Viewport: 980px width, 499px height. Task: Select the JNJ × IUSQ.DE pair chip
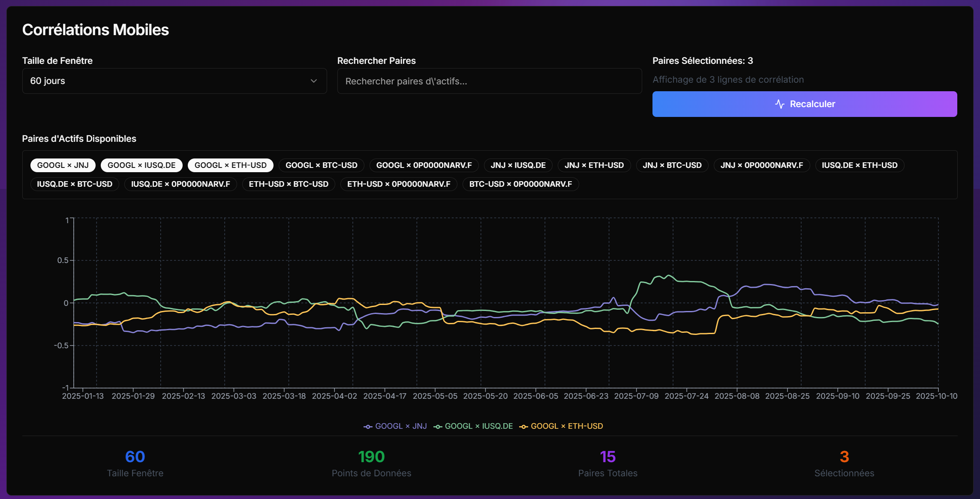(518, 165)
